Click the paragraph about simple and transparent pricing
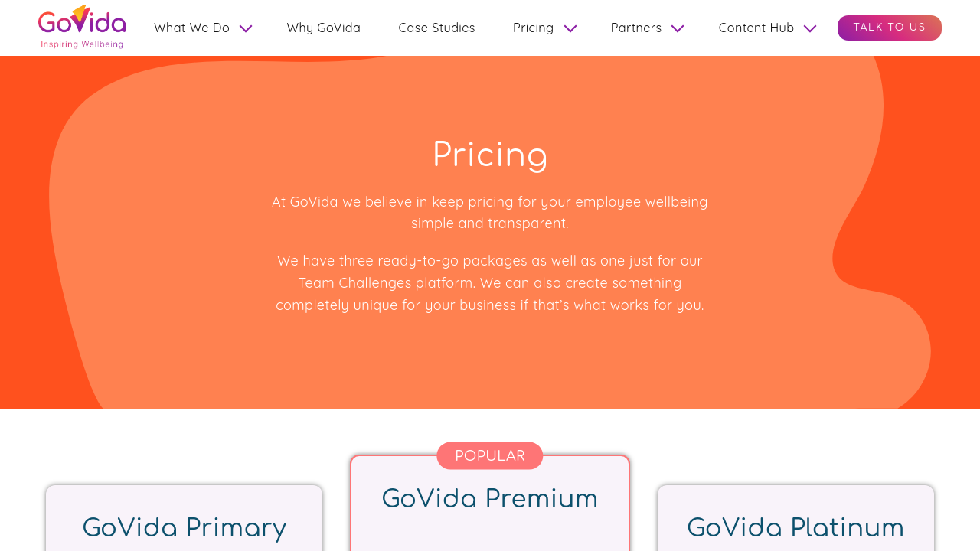The width and height of the screenshot is (980, 551). [x=490, y=213]
